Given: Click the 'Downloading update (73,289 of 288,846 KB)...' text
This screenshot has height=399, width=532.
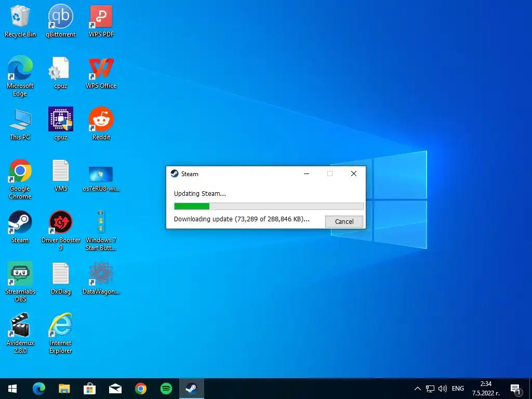Looking at the screenshot, I should 242,219.
